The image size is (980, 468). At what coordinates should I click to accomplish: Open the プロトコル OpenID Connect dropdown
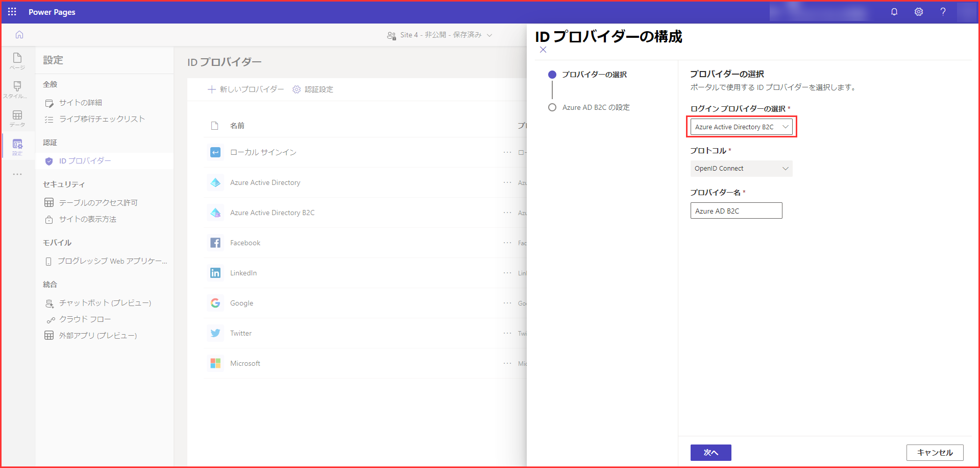(741, 169)
